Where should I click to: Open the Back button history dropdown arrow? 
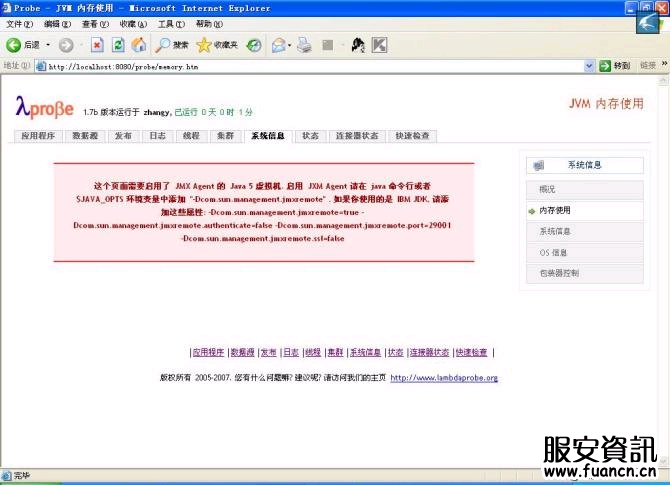(x=48, y=45)
